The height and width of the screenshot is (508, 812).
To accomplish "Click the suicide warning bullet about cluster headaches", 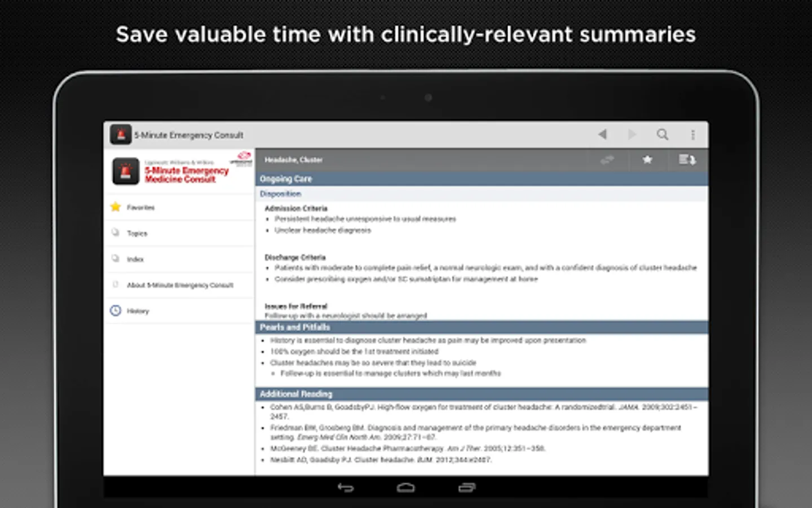I will [x=373, y=362].
